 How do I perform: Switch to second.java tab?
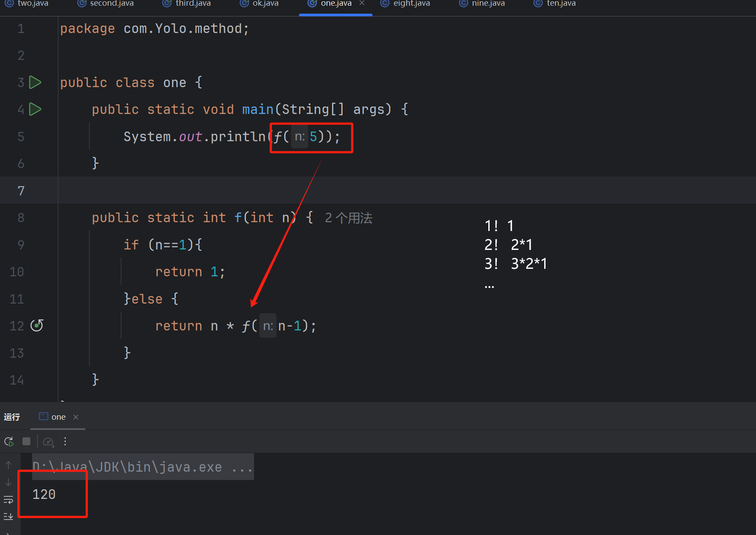(x=106, y=4)
